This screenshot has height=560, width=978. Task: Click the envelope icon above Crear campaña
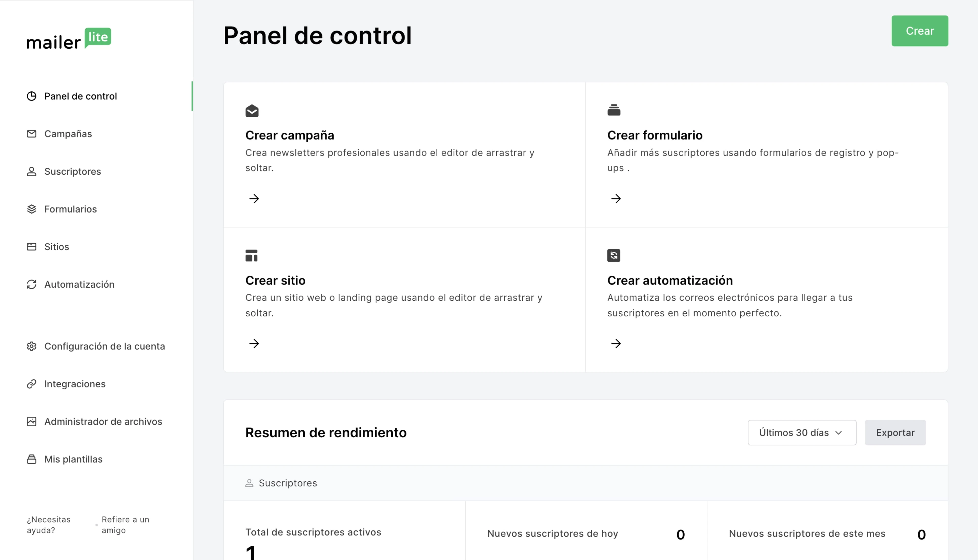coord(252,111)
